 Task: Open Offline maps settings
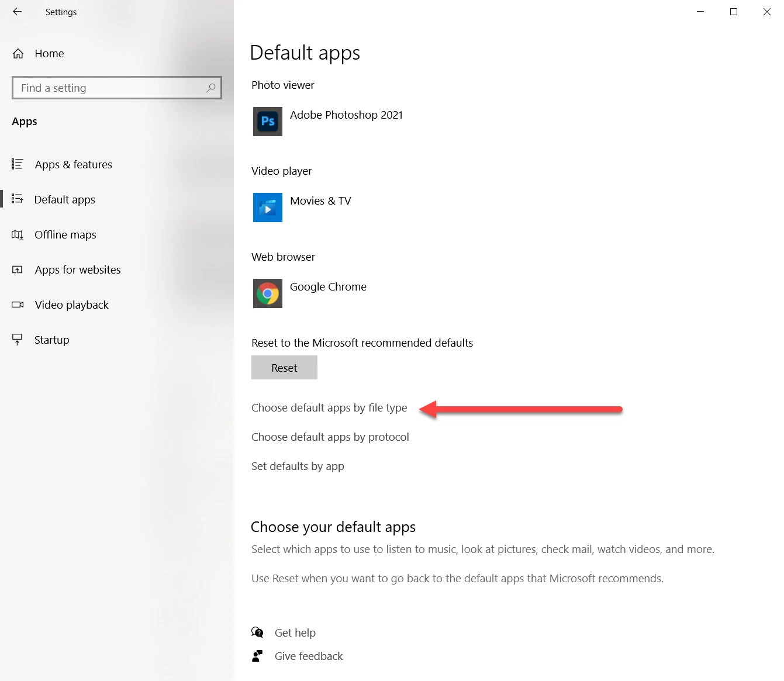click(65, 235)
